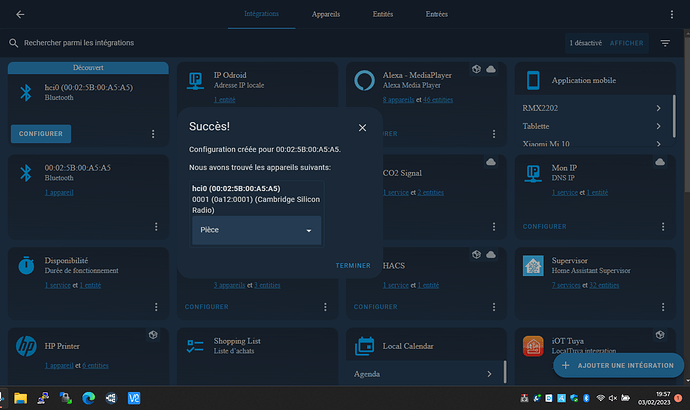Open '6 entités' link on HP Printer card
The height and width of the screenshot is (410, 690).
point(95,366)
